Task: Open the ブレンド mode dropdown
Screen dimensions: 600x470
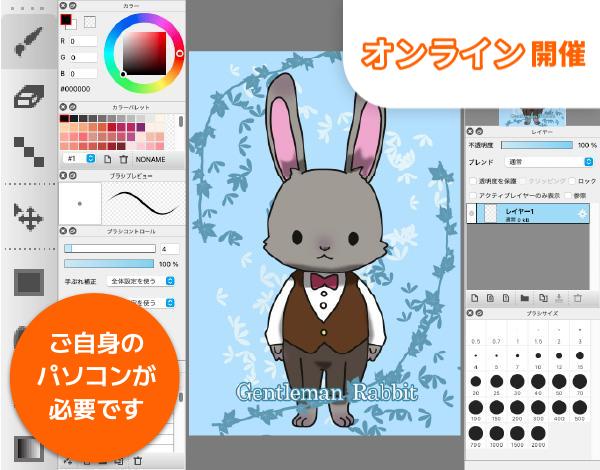Action: [x=549, y=162]
